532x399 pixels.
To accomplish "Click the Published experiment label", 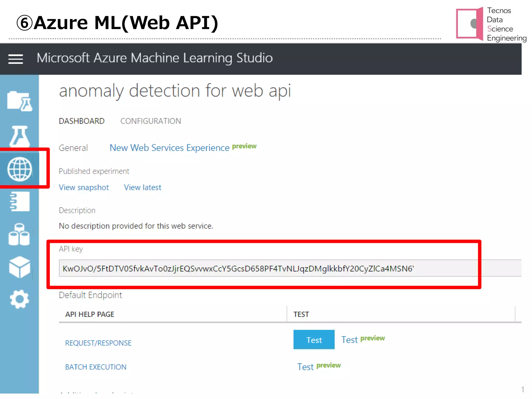I will pyautogui.click(x=94, y=171).
